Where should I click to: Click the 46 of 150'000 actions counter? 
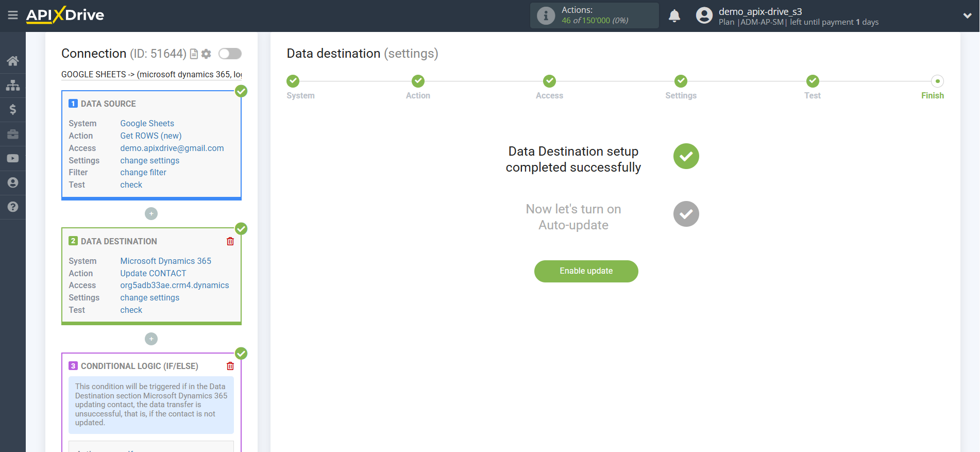[595, 21]
